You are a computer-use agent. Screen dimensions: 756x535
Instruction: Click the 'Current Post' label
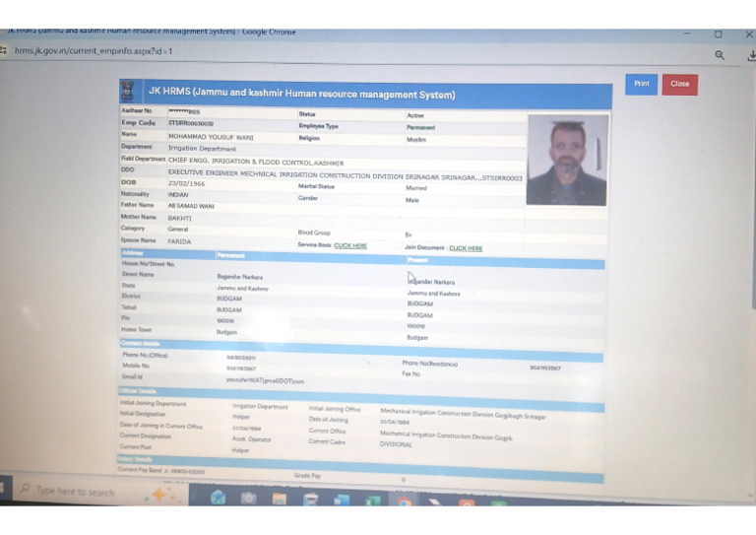[136, 446]
